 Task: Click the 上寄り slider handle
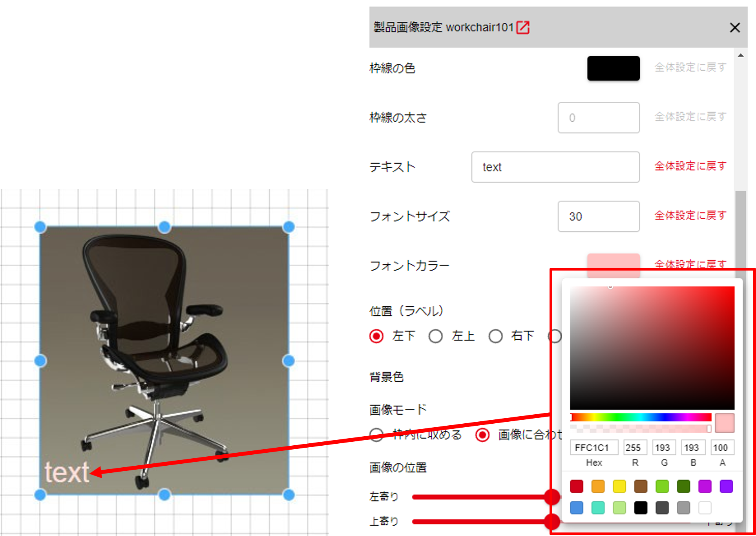click(x=552, y=521)
